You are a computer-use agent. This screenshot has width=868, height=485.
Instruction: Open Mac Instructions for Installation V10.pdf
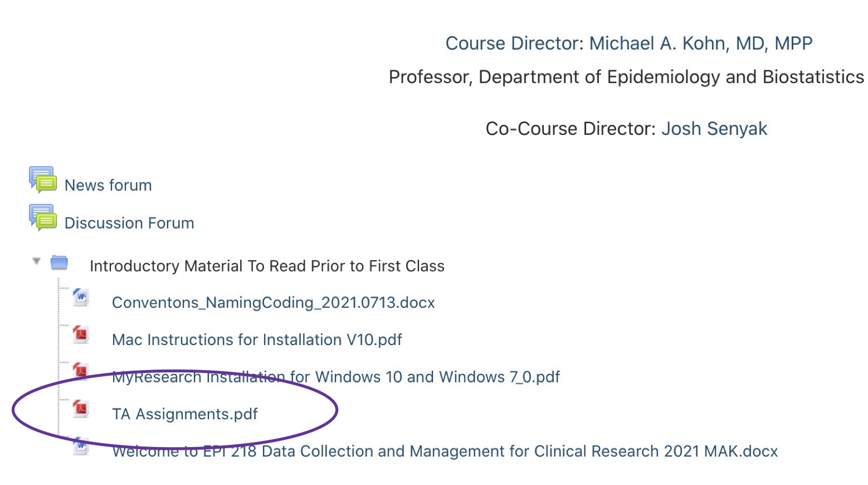(x=257, y=339)
